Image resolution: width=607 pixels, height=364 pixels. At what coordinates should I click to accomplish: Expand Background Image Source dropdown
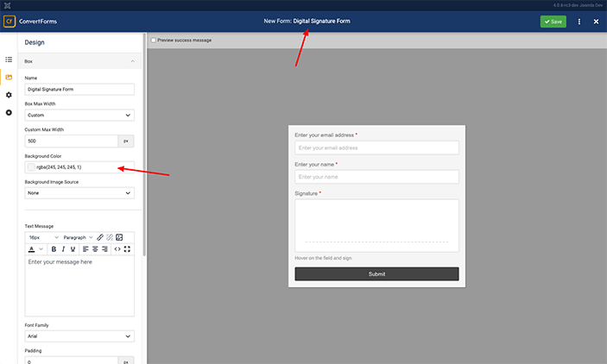coord(79,193)
